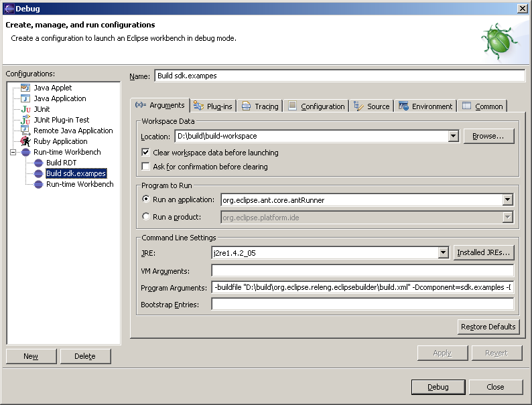Launch with the Debug button

pyautogui.click(x=438, y=387)
